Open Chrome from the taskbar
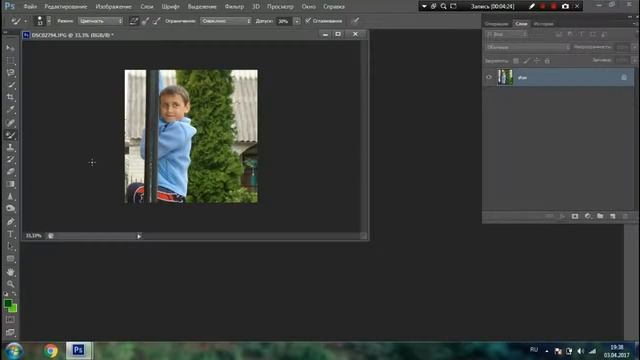Screen dimensions: 640x360 tap(51, 351)
